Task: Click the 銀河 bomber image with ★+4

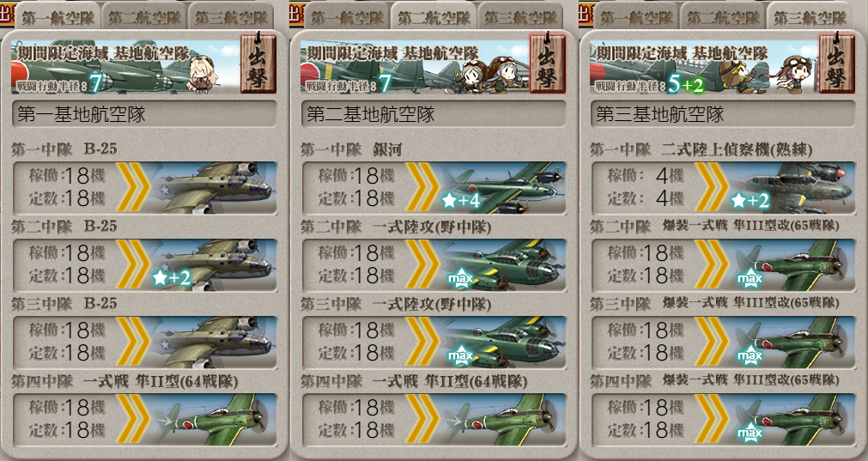Action: point(502,188)
